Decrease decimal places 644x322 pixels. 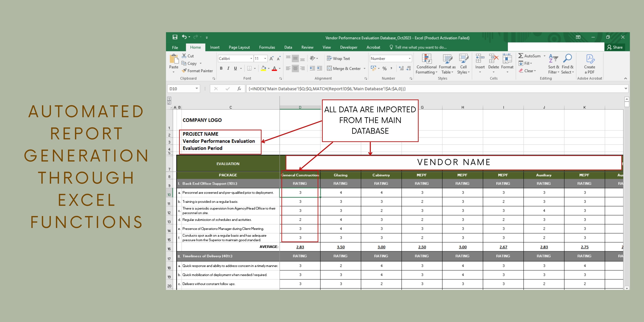[409, 68]
